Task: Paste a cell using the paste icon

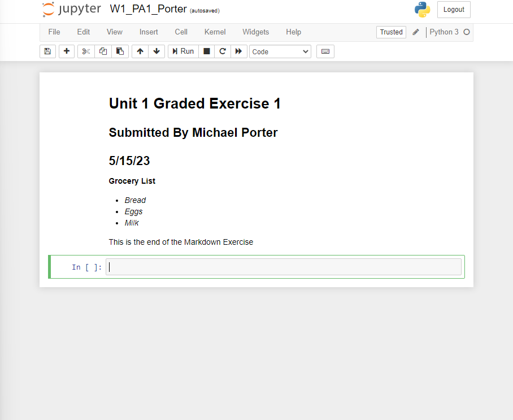Action: (x=120, y=51)
